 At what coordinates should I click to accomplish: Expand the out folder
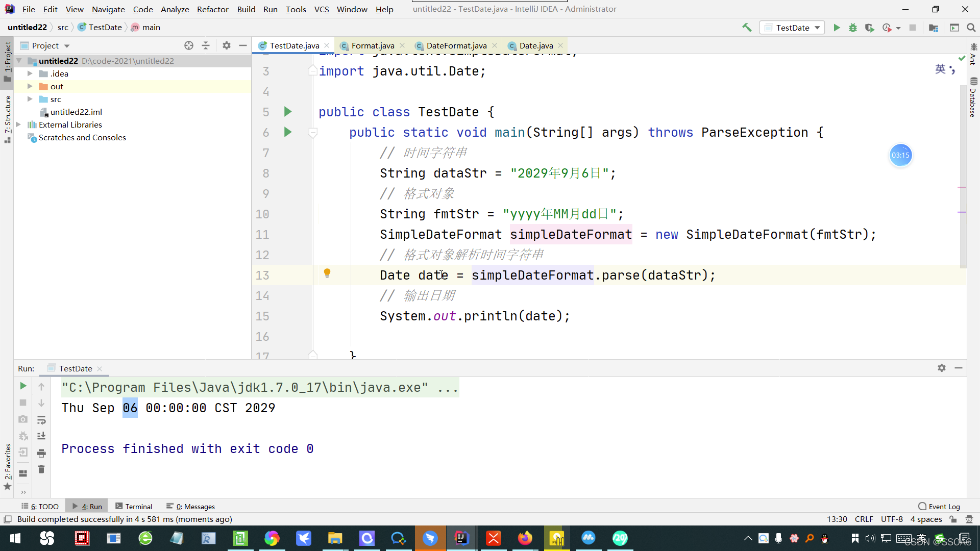point(30,86)
